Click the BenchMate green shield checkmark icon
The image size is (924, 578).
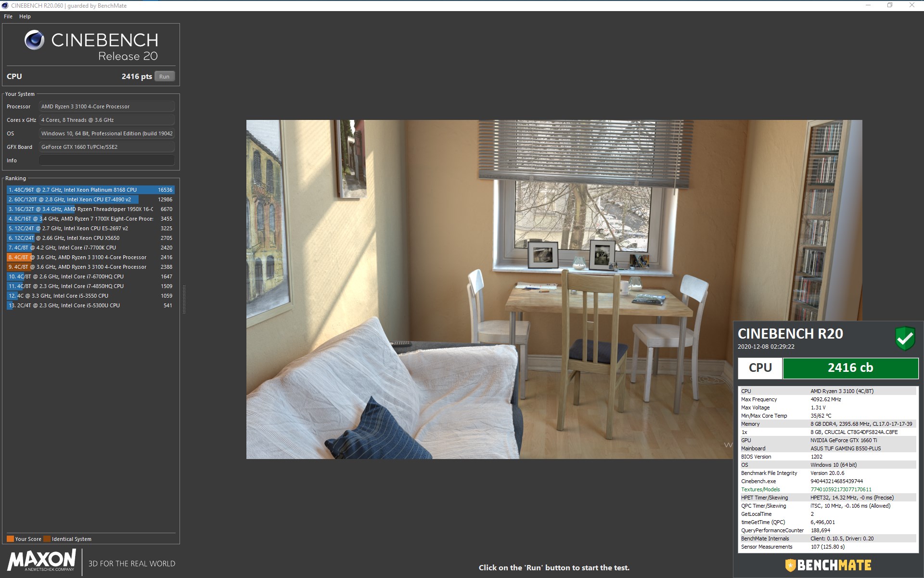pyautogui.click(x=905, y=339)
